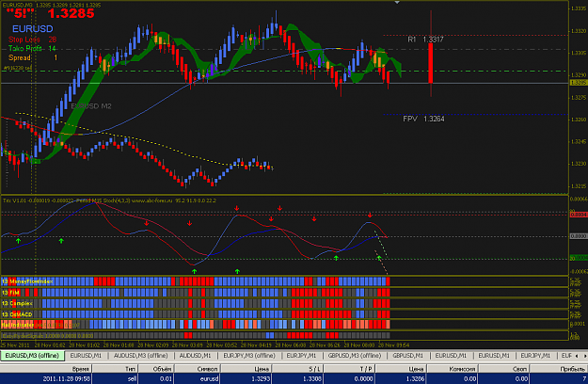Click the Своп column header
Viewport: 588px width, 384px height.
(504, 369)
